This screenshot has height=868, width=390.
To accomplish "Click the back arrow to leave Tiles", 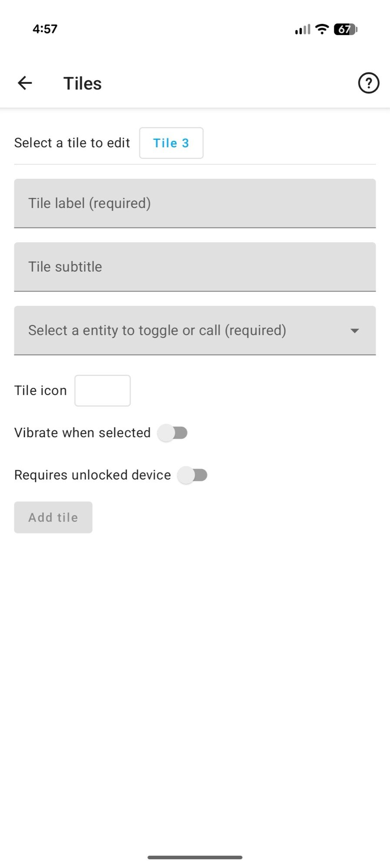I will pyautogui.click(x=25, y=83).
